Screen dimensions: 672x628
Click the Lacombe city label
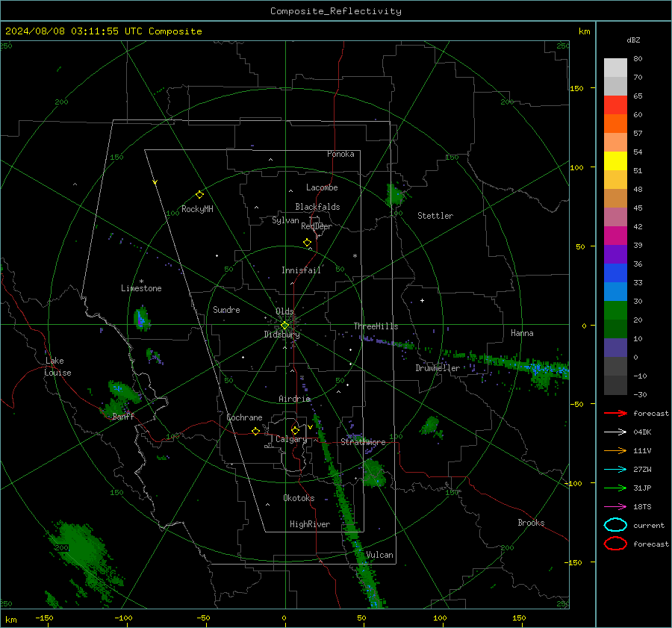point(322,187)
